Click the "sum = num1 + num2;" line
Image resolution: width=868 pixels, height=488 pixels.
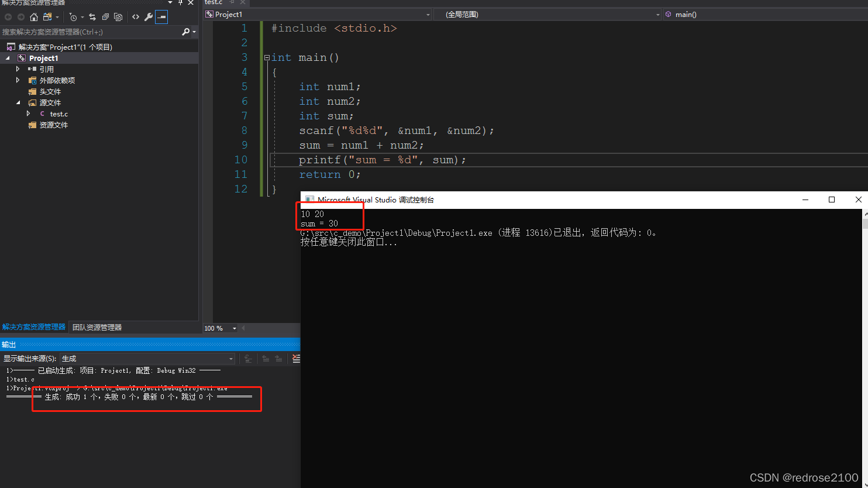[x=361, y=145]
